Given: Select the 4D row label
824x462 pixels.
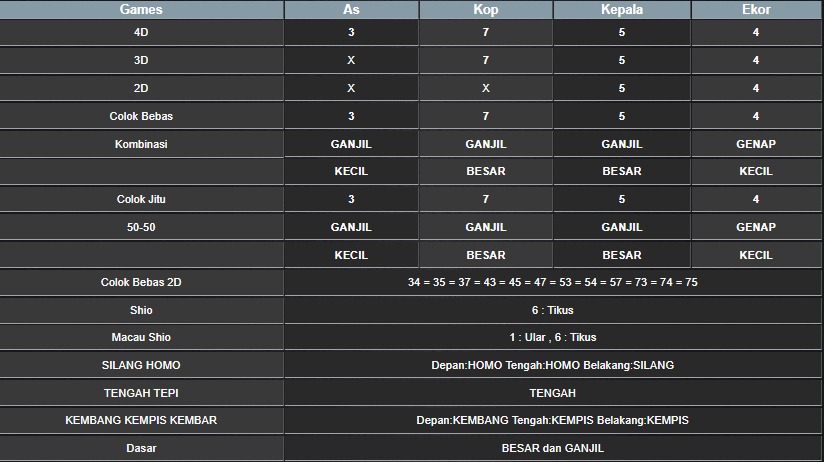Looking at the screenshot, I should point(141,33).
